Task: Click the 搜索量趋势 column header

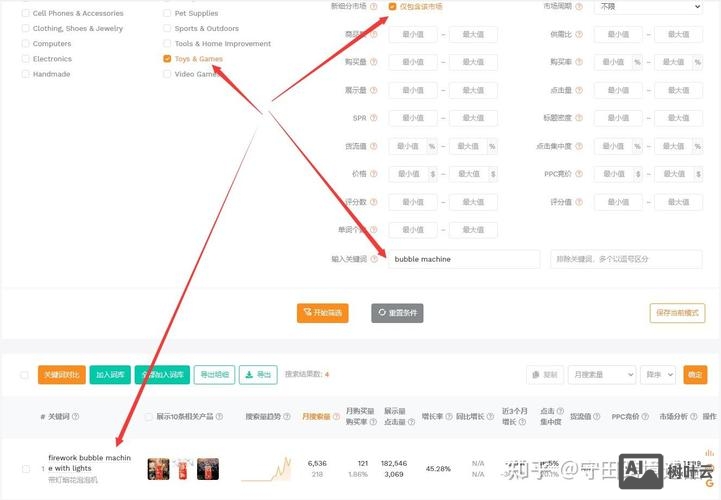Action: [267, 417]
